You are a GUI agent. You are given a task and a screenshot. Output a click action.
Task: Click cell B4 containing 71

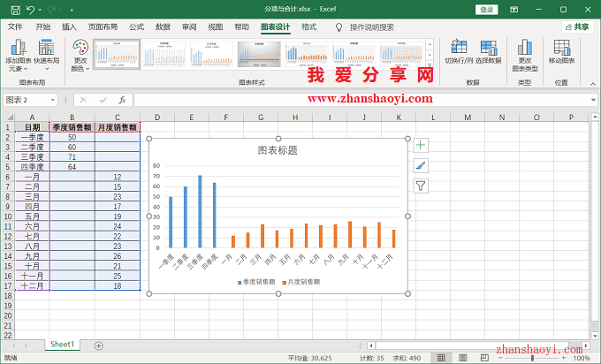tap(72, 157)
